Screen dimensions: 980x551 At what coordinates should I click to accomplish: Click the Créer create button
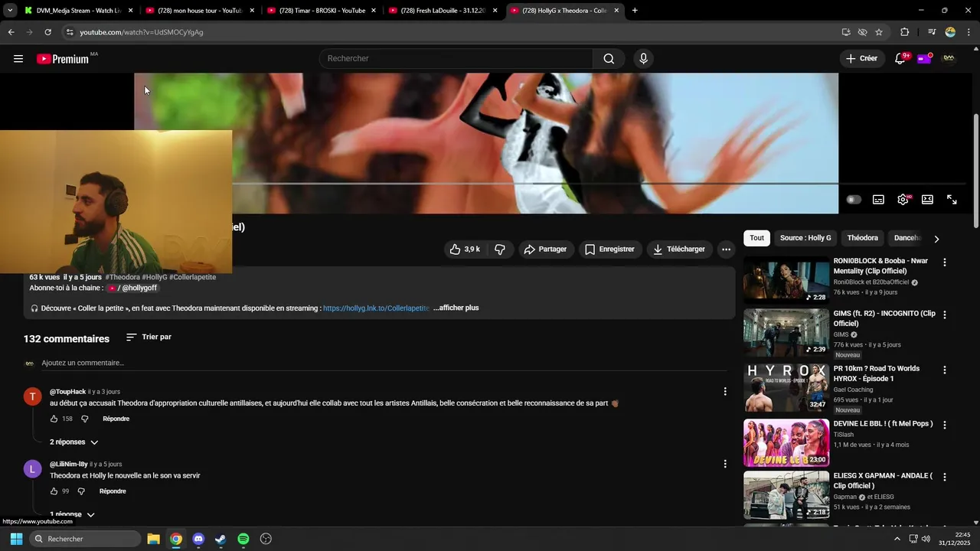coord(862,59)
